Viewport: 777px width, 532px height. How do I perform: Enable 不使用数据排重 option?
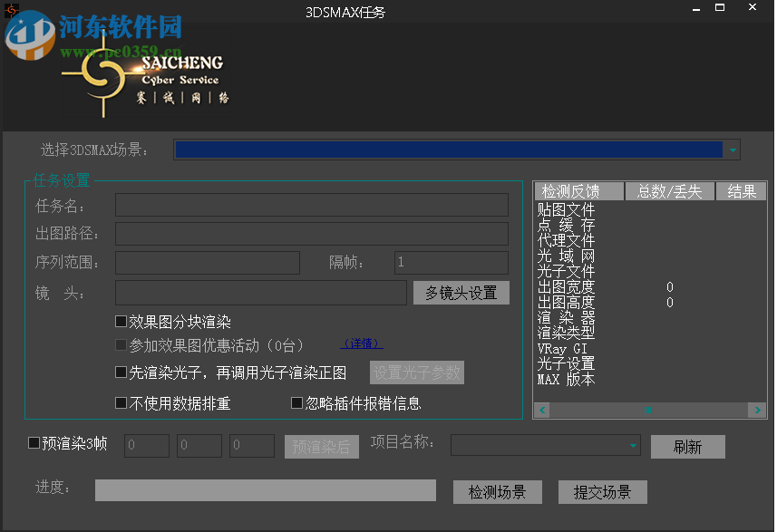(x=122, y=401)
